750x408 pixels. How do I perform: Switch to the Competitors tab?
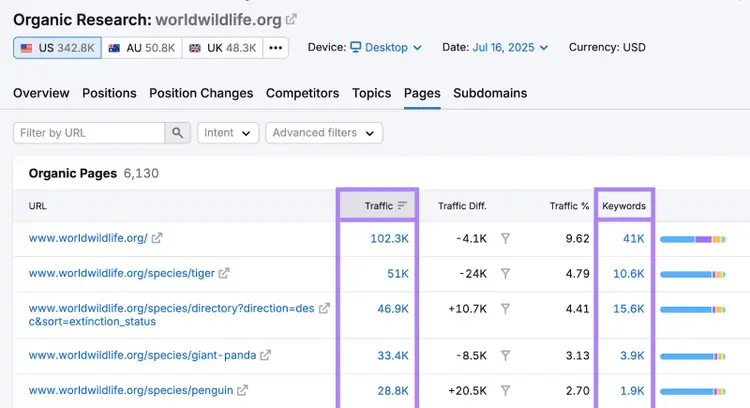302,93
